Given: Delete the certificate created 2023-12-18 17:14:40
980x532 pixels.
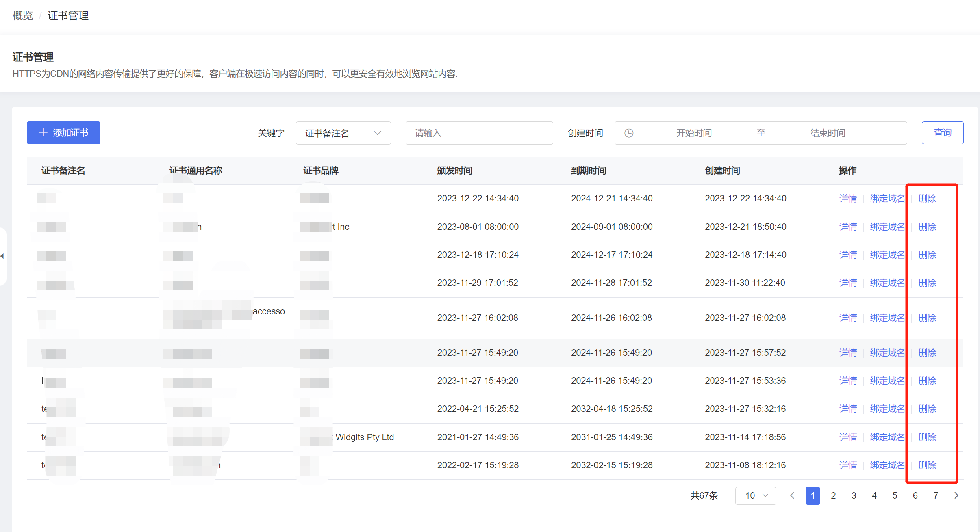Looking at the screenshot, I should click(x=927, y=255).
